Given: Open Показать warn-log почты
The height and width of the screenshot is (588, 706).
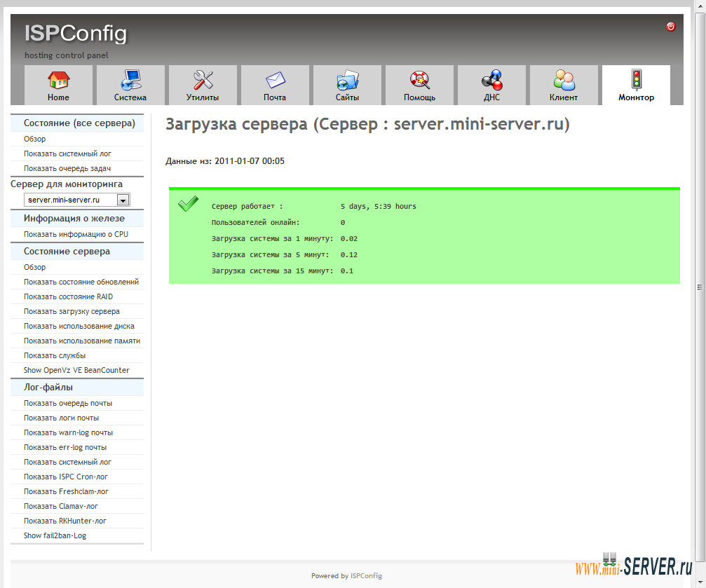Looking at the screenshot, I should tap(68, 432).
